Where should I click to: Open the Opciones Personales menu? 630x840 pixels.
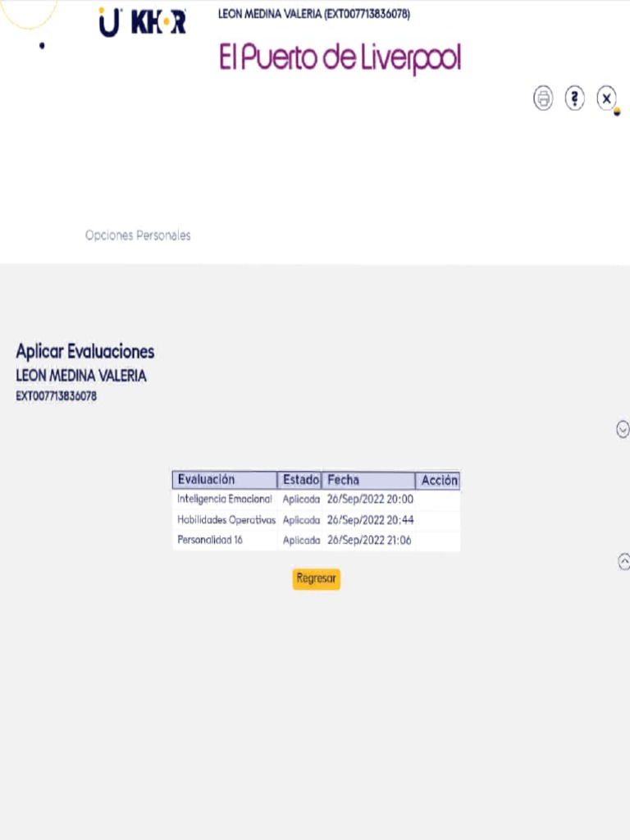click(138, 235)
